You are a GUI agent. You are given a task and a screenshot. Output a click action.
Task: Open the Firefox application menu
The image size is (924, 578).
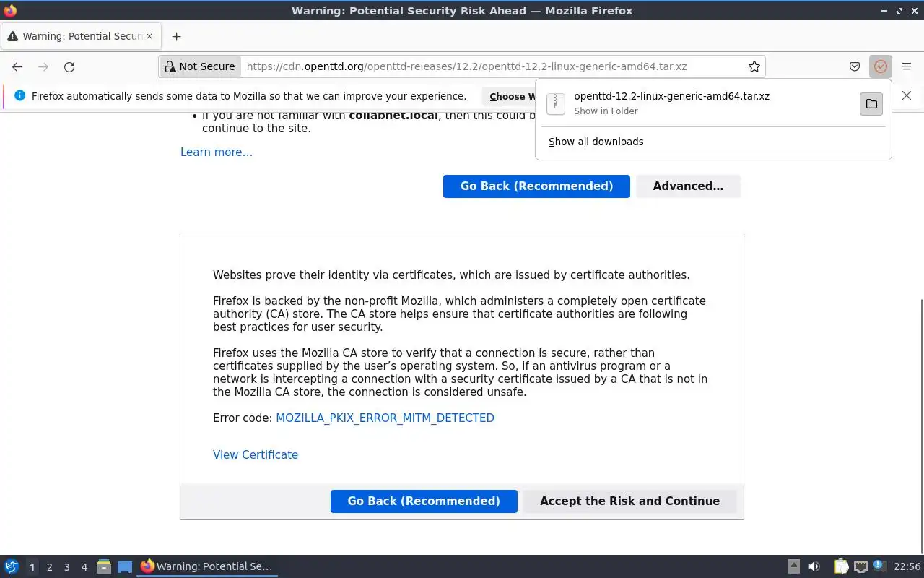[907, 66]
